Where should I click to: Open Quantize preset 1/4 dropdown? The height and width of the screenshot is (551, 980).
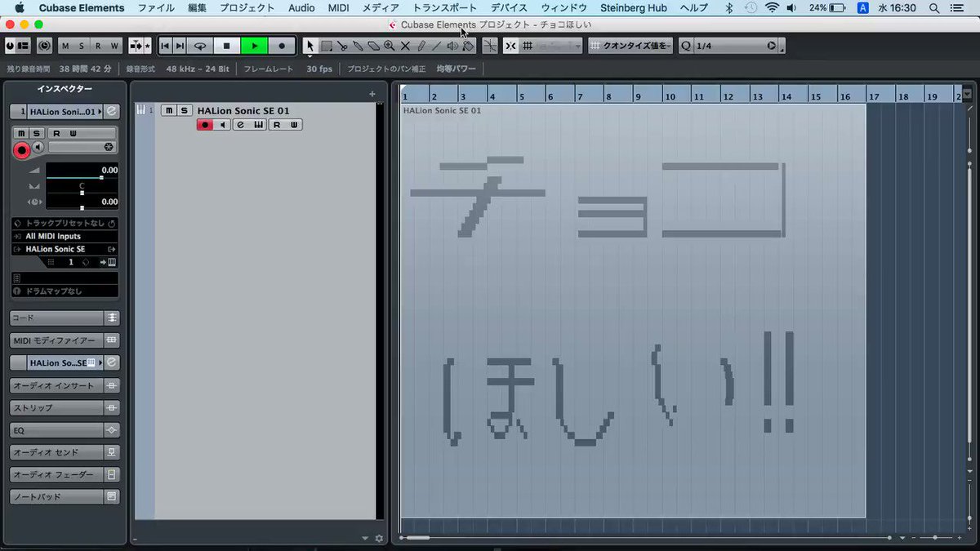[735, 47]
